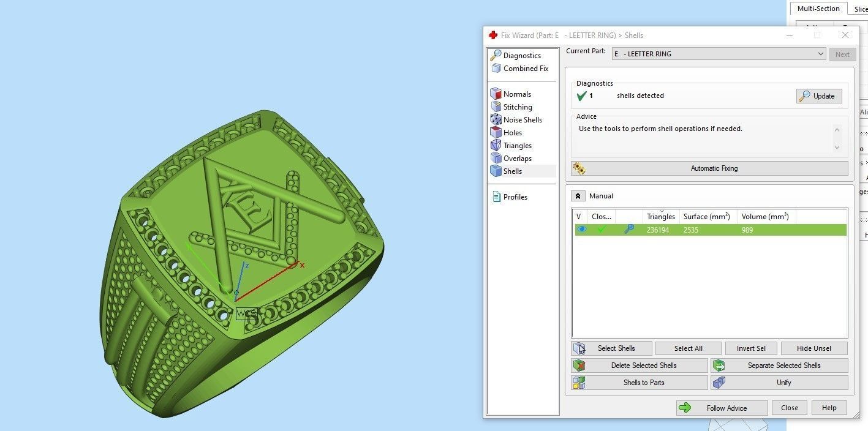Click the Update diagnostics button

coord(819,96)
